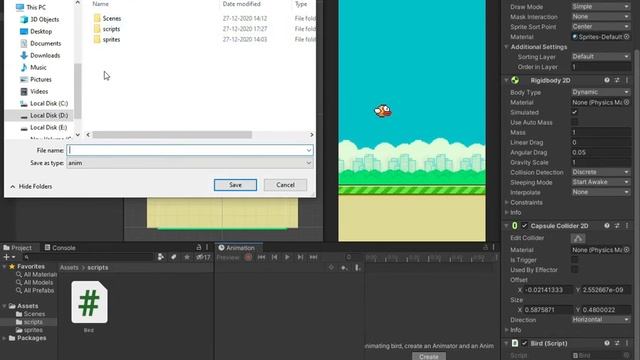Open 3D Objects in the navigation pane
The image size is (640, 360).
[40, 19]
